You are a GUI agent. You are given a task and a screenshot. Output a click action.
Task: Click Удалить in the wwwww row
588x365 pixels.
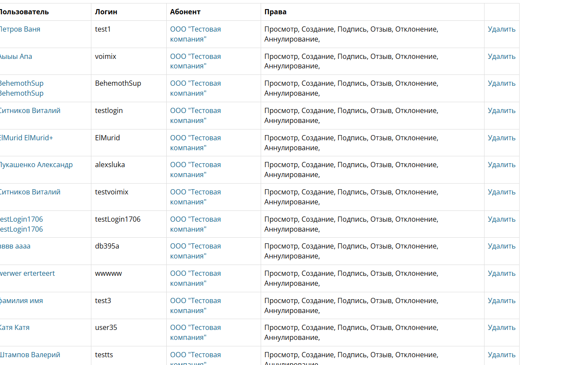pyautogui.click(x=501, y=274)
